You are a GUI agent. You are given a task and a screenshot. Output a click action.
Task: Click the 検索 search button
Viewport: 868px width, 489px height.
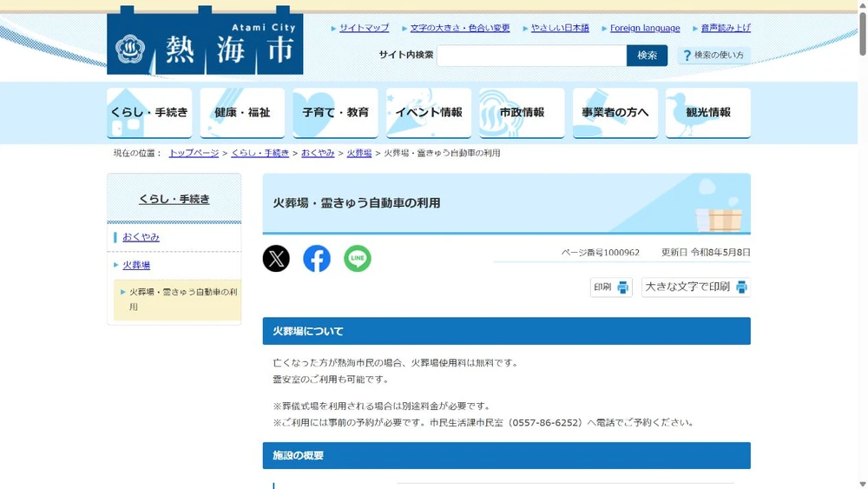[x=647, y=56]
